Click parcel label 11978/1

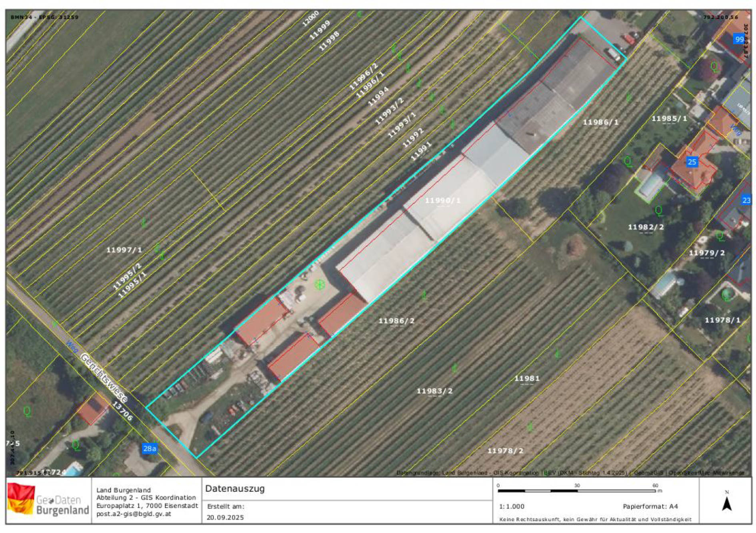click(722, 320)
